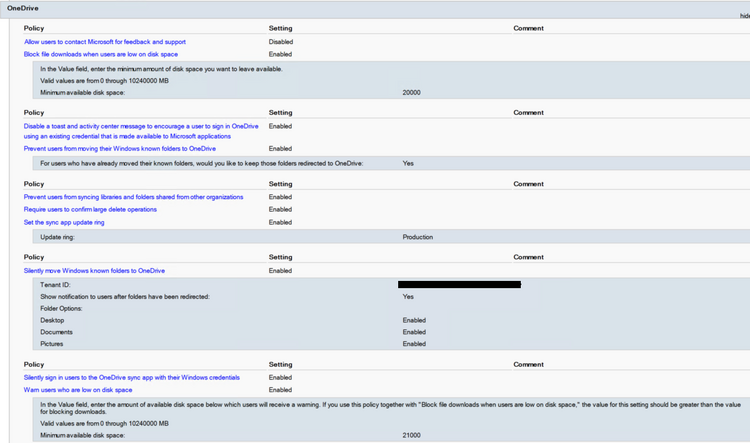Open 'Require users to confirm large delete operations' link

coord(90,209)
